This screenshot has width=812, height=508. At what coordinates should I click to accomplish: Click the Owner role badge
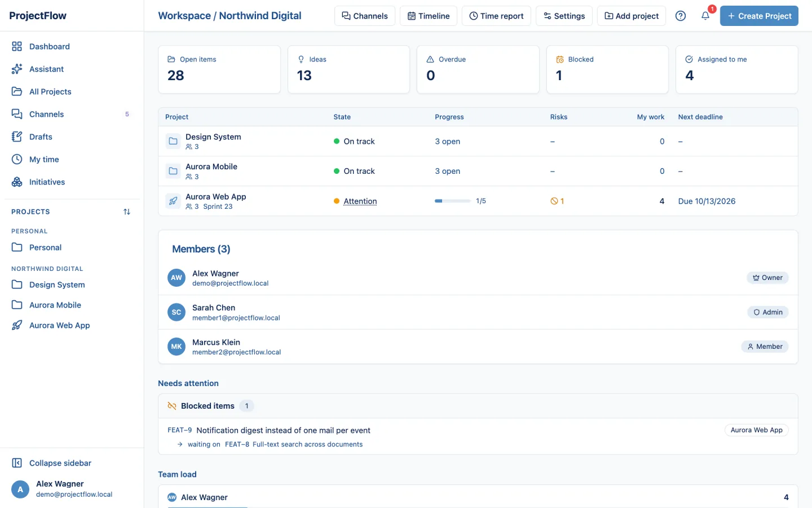pyautogui.click(x=767, y=278)
